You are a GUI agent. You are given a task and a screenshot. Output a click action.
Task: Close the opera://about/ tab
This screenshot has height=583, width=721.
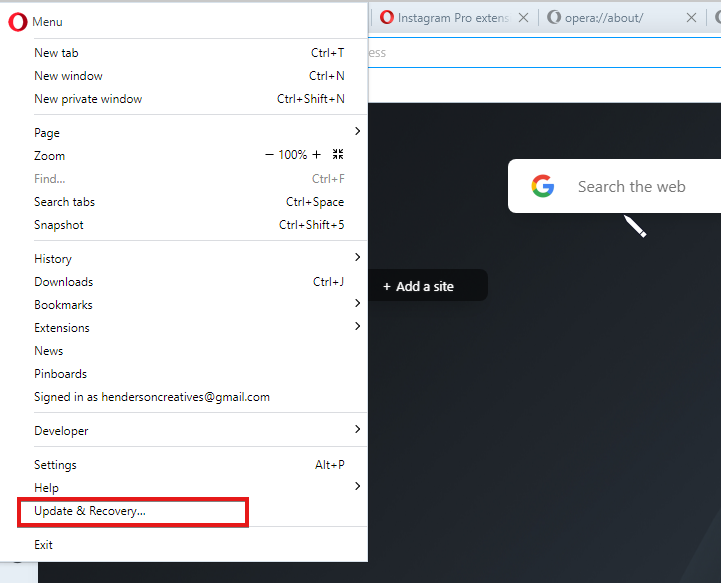691,18
